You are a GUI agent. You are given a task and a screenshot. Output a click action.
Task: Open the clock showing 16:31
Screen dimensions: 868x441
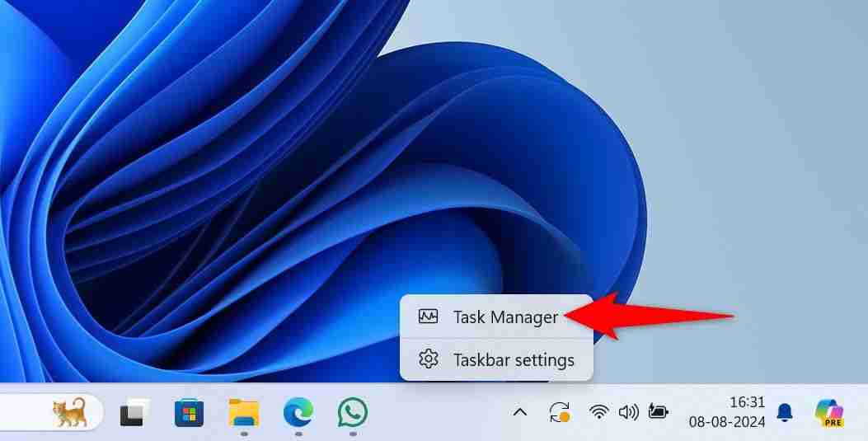click(x=747, y=402)
